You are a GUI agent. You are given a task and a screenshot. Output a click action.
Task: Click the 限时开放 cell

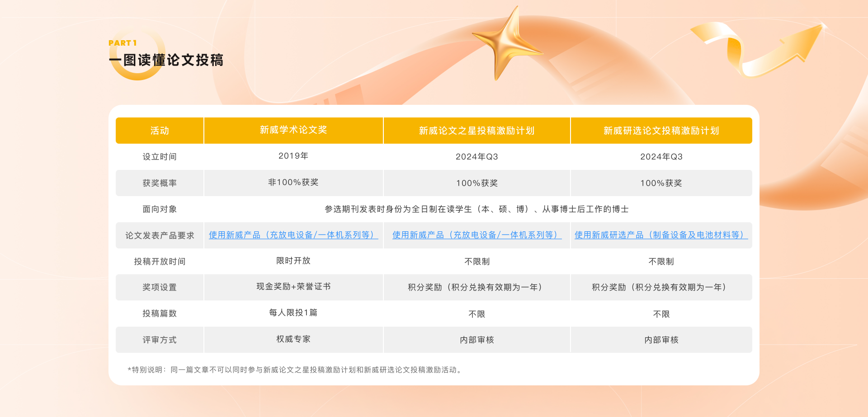pos(293,261)
